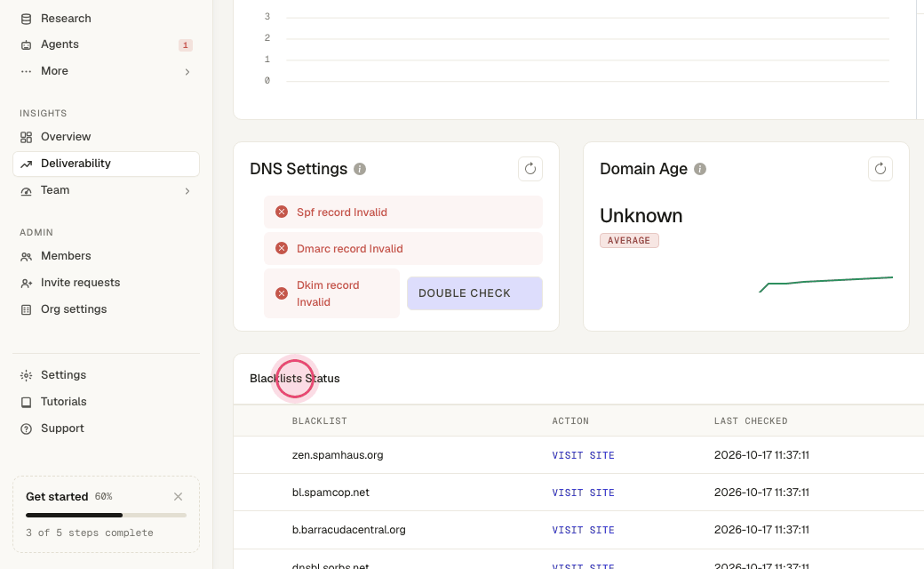Expand the Team submenu chevron
924x569 pixels.
(187, 191)
